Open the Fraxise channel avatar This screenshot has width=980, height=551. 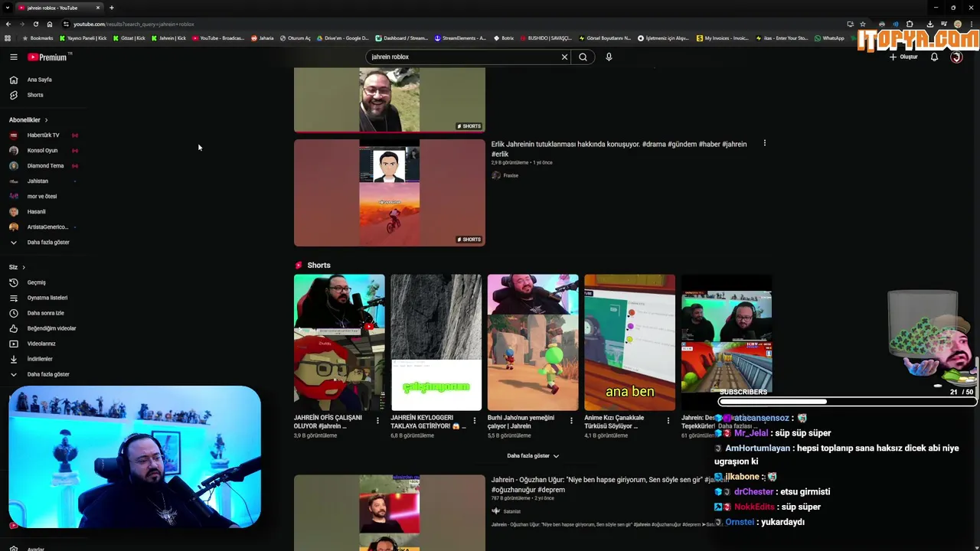point(496,175)
